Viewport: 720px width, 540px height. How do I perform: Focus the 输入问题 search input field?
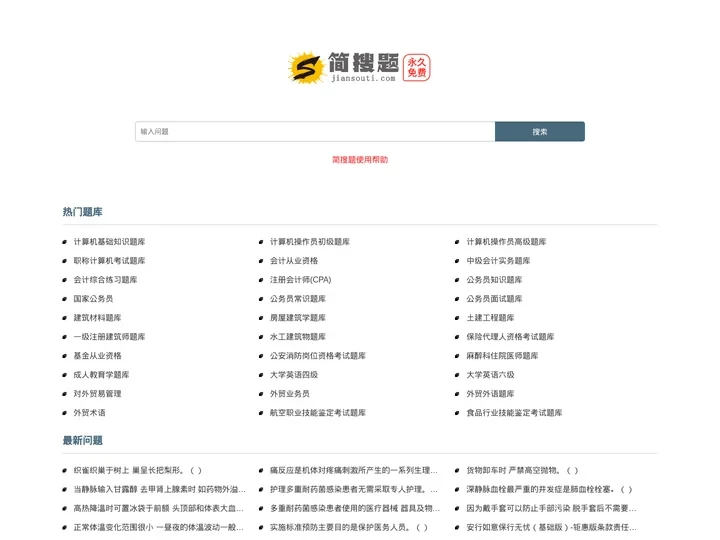[x=315, y=131]
